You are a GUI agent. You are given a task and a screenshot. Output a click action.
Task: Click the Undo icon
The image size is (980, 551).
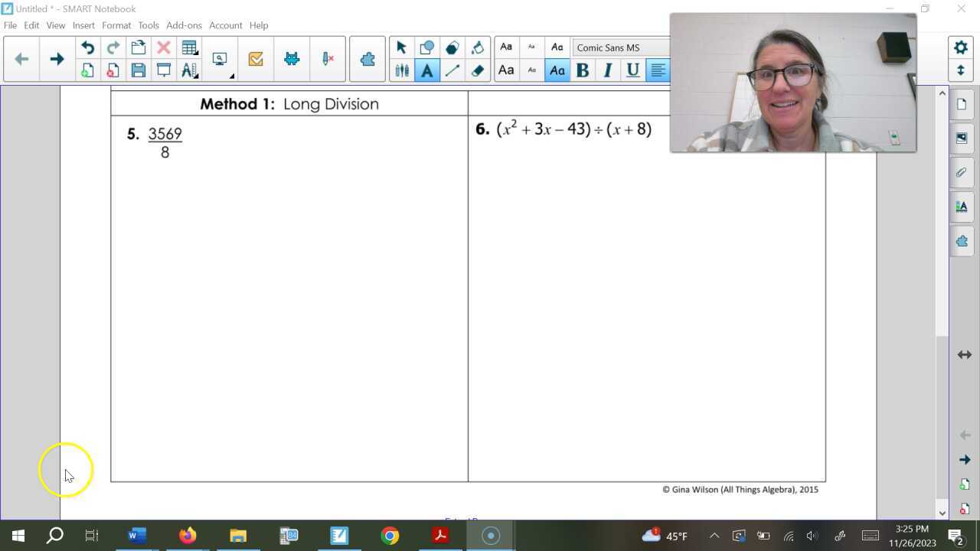click(x=87, y=47)
